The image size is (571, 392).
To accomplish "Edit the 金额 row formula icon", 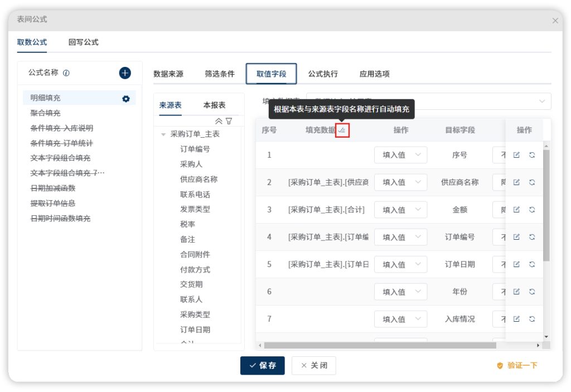I will pos(516,210).
